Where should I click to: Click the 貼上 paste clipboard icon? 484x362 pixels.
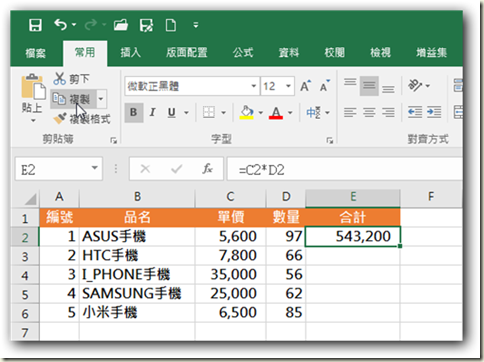33,86
